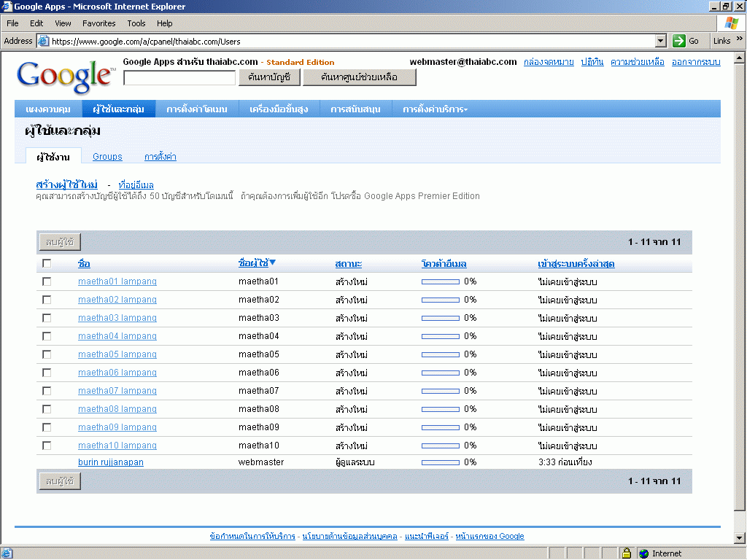Switch to the Groups tab
This screenshot has width=747, height=560.
(107, 157)
